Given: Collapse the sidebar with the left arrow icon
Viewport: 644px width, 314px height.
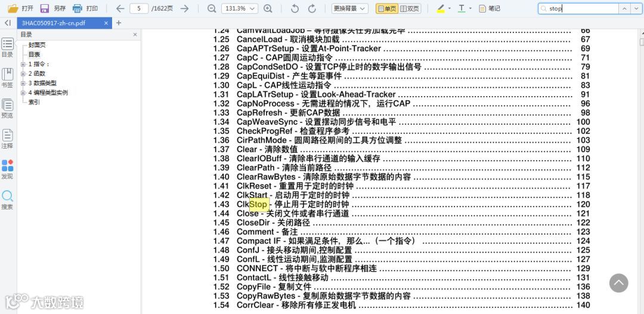Looking at the screenshot, I should (x=8, y=23).
